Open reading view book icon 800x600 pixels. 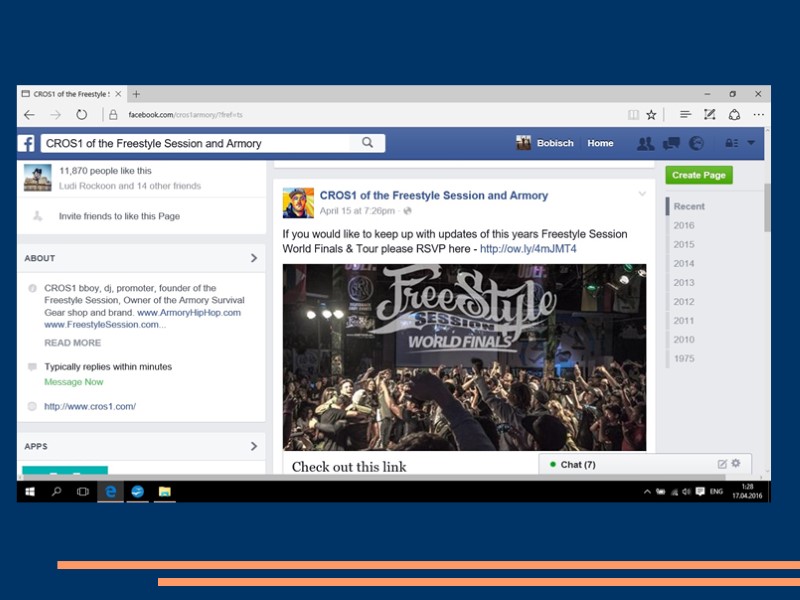[633, 115]
